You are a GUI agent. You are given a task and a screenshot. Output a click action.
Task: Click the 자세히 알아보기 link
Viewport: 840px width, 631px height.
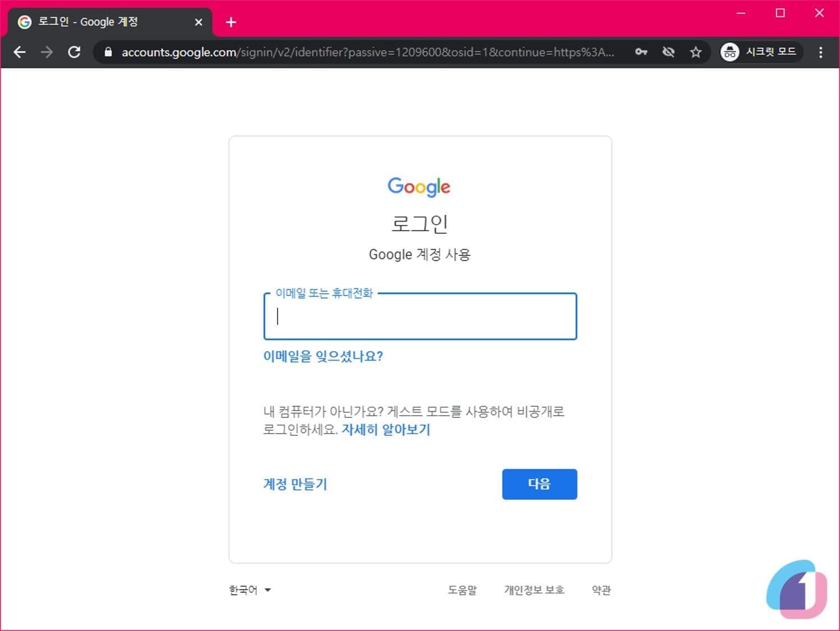tap(386, 430)
